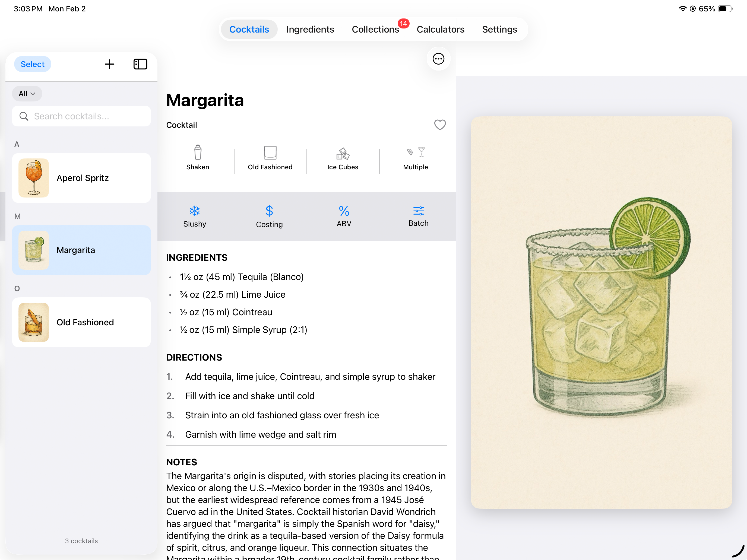Screen dimensions: 747x560
Task: Select the Margarita list item
Action: 81,250
